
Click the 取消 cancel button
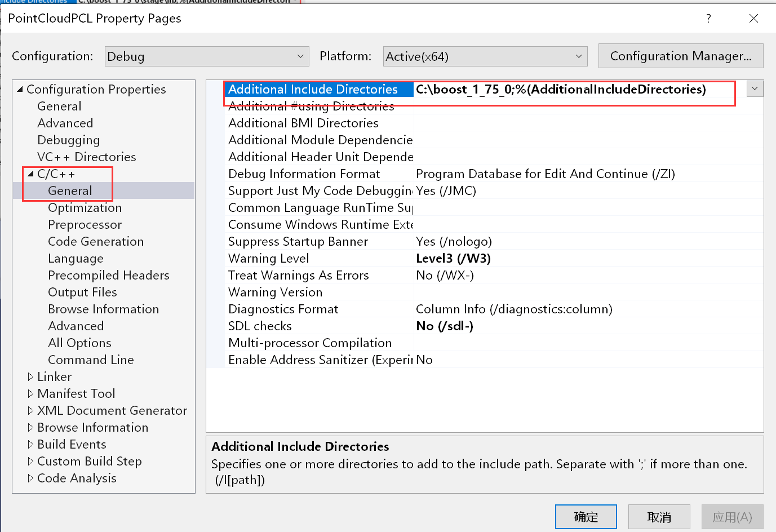659,516
